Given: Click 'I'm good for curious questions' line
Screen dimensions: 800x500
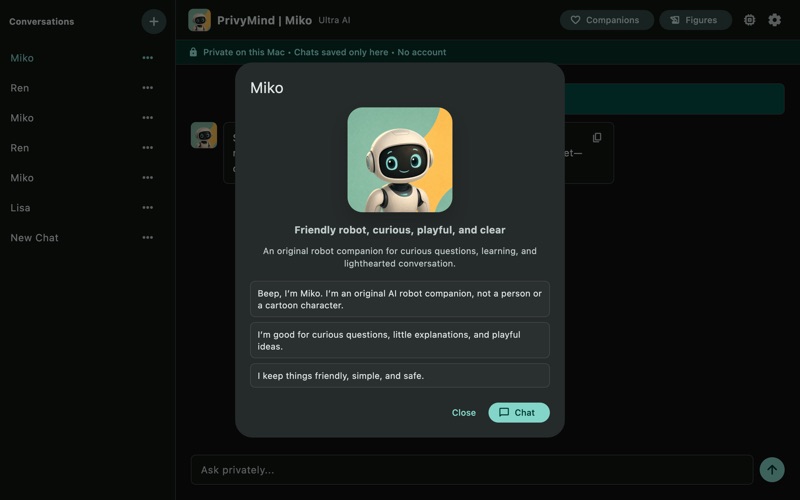Looking at the screenshot, I should (400, 340).
